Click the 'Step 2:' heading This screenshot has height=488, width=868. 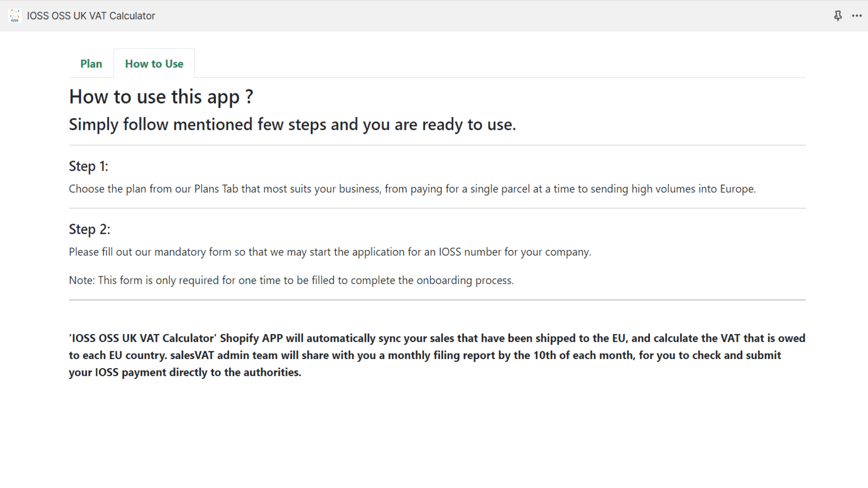(x=90, y=229)
